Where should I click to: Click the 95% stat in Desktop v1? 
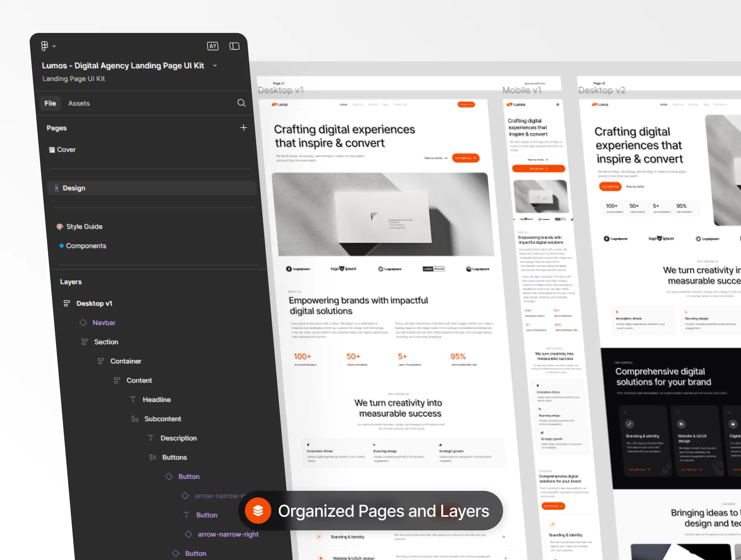(x=458, y=357)
